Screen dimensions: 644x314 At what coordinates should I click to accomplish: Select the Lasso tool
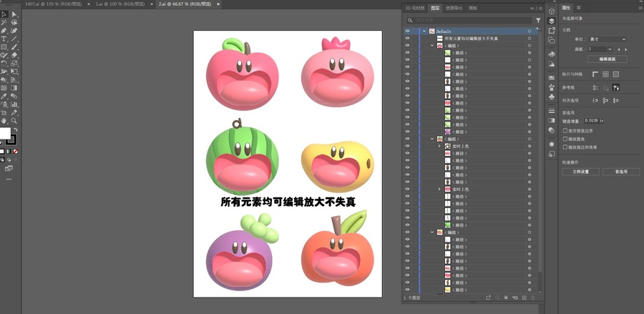coord(14,23)
